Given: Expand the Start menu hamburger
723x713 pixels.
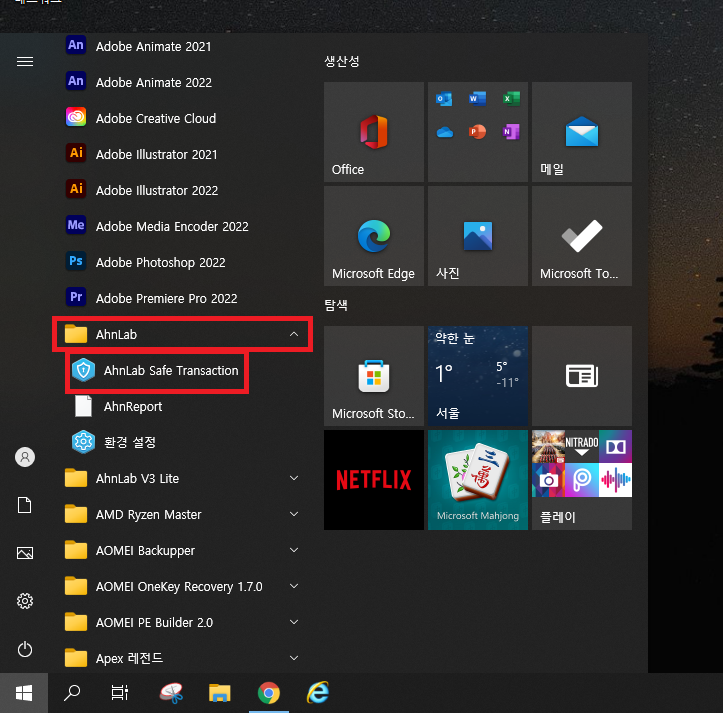Looking at the screenshot, I should point(25,61).
